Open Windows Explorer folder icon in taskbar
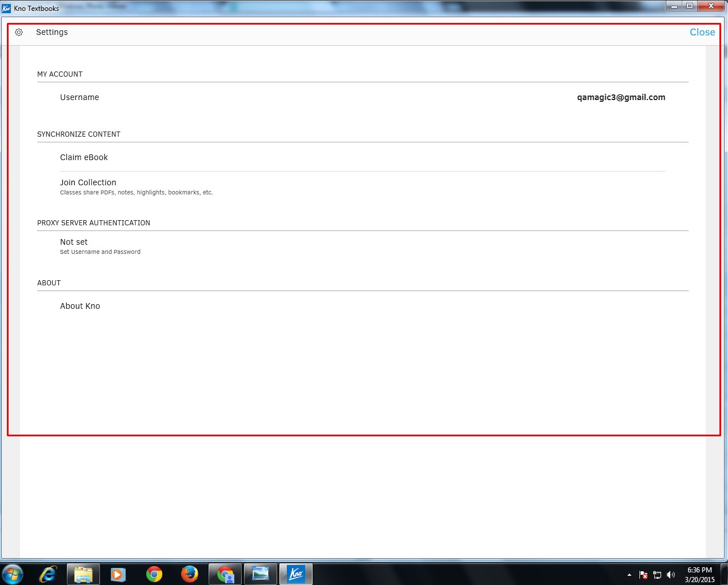728x585 pixels. 83,574
